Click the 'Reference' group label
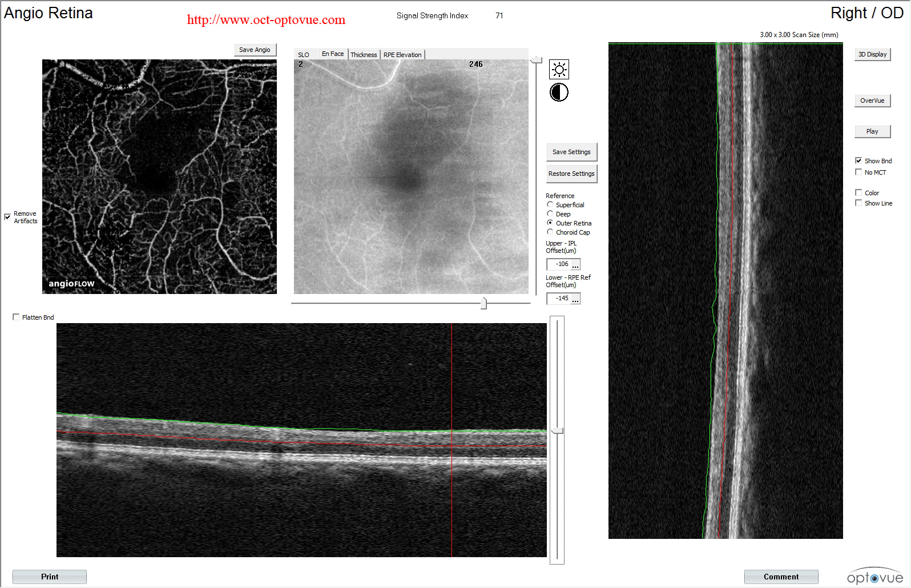Viewport: 911px width, 588px height. (560, 196)
